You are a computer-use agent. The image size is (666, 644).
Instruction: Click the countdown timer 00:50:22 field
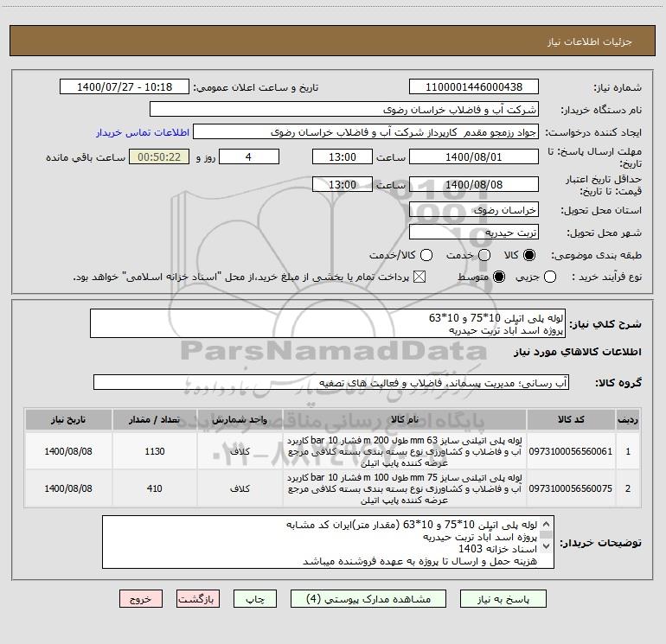(159, 156)
